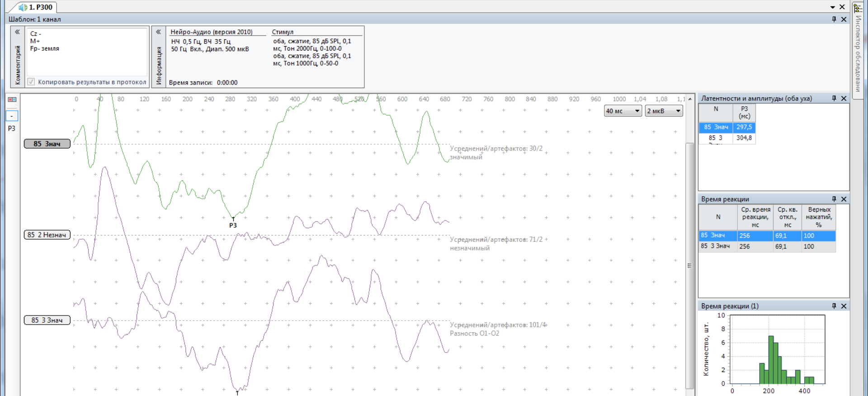The width and height of the screenshot is (868, 396).
Task: Pin the Время реакции (1) histogram panel
Action: coord(834,306)
